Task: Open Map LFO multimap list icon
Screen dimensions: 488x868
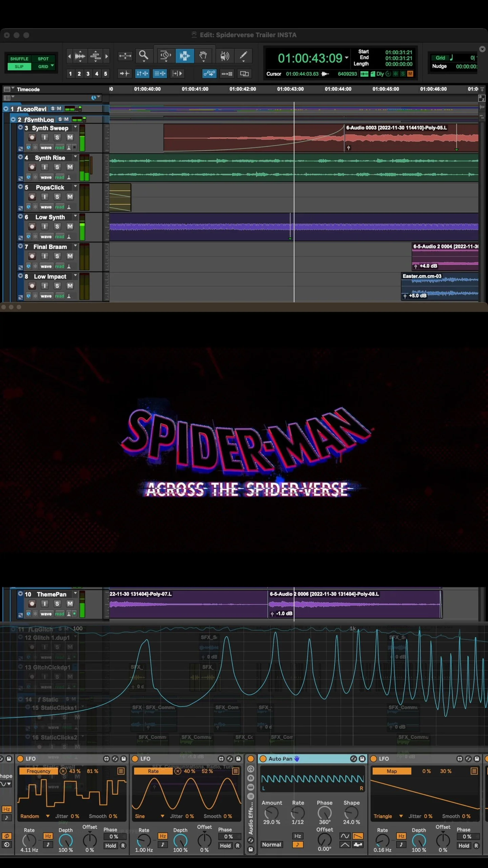Action: (x=474, y=771)
